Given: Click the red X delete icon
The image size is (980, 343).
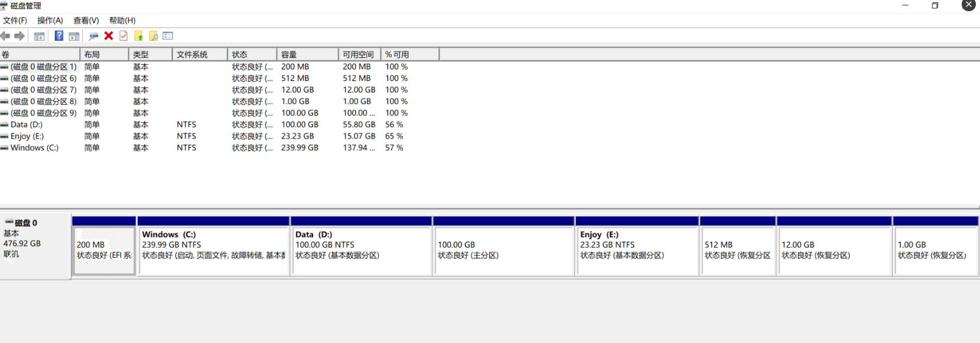Looking at the screenshot, I should 109,36.
